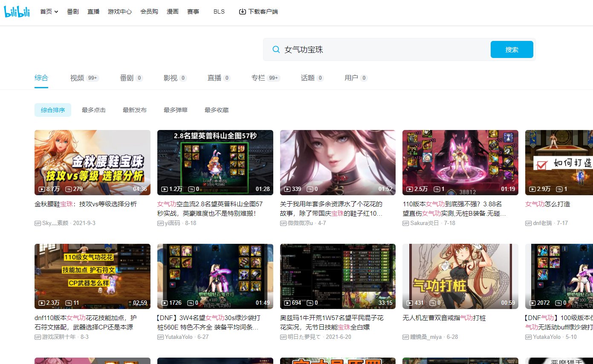
Task: Open the 01:52 anime girl portrait thumbnail
Action: pos(338,162)
